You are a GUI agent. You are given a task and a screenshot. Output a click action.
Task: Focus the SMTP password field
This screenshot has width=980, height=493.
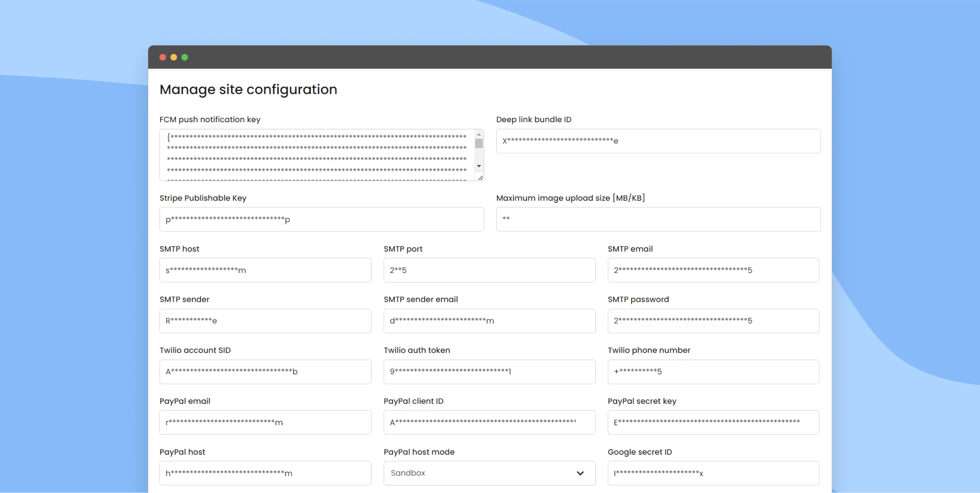(713, 321)
